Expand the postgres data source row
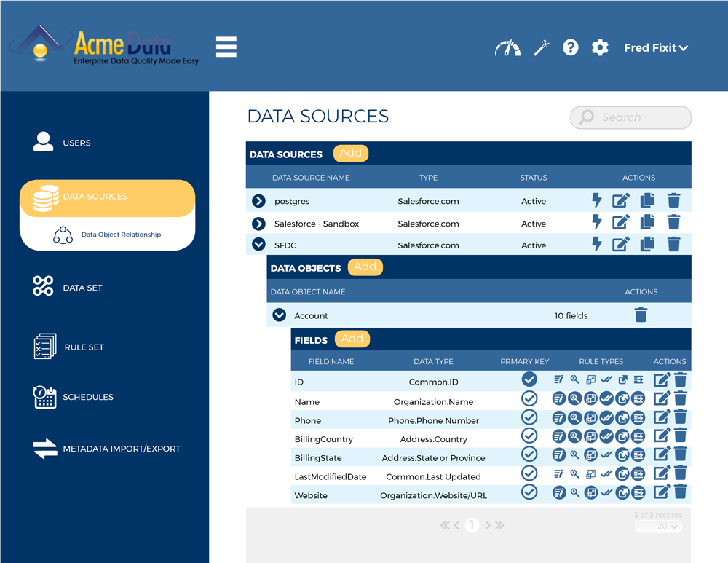Image resolution: width=728 pixels, height=563 pixels. (258, 201)
